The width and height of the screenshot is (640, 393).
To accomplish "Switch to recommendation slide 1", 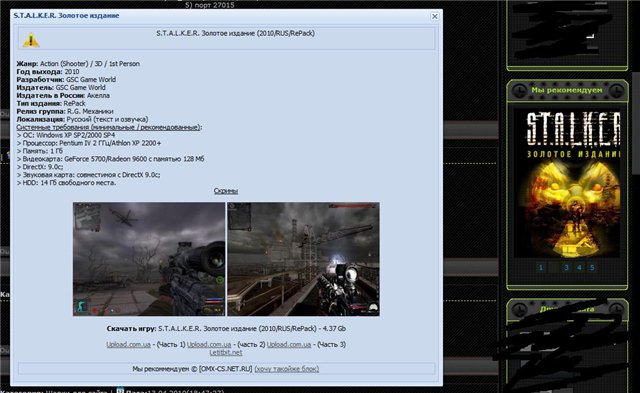I will (541, 268).
